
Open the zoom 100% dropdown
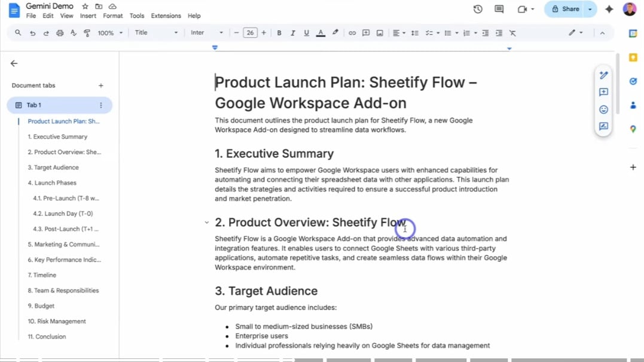click(109, 33)
